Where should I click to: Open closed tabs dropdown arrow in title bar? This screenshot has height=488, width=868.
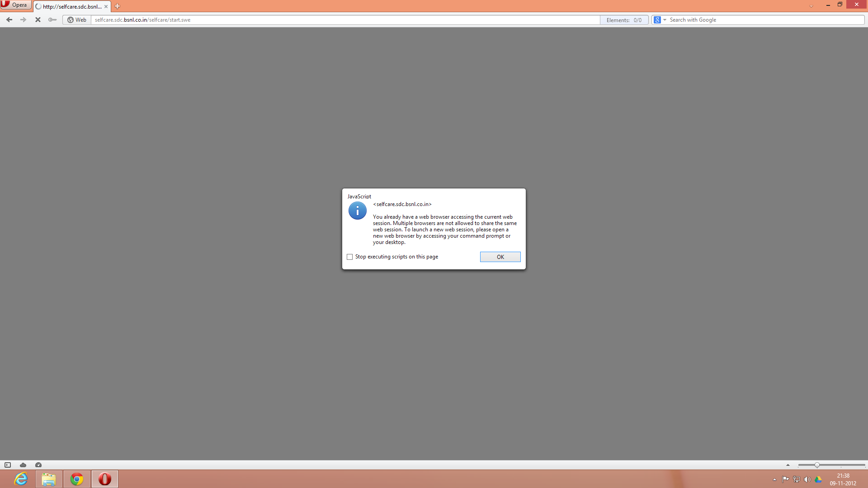click(811, 6)
